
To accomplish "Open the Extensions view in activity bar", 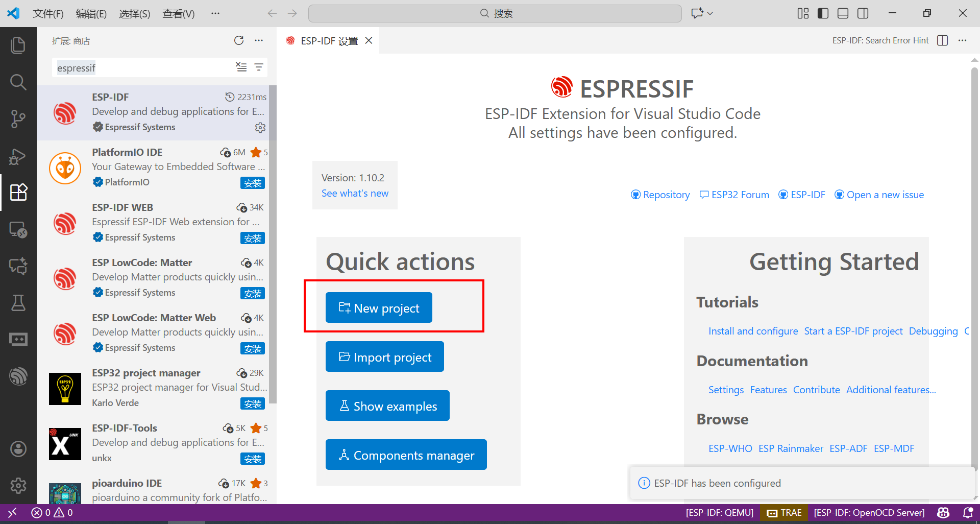I will click(18, 193).
